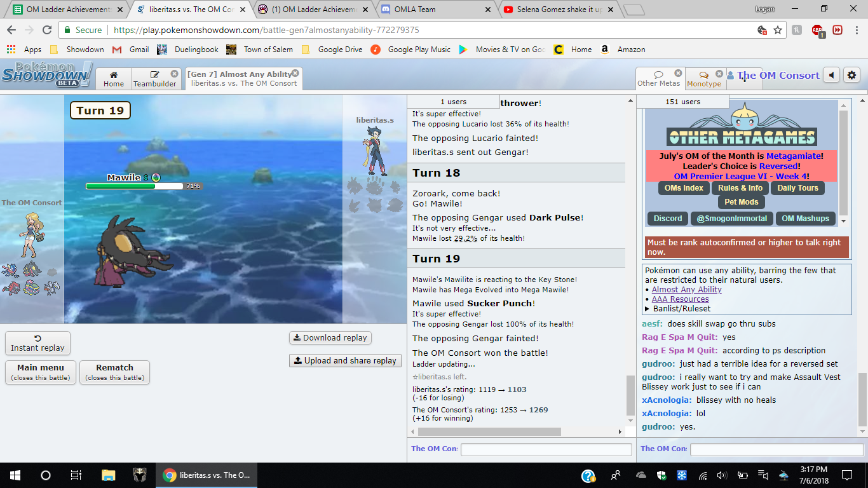
Task: Close the Almost Any Ability battle tab
Action: click(295, 73)
